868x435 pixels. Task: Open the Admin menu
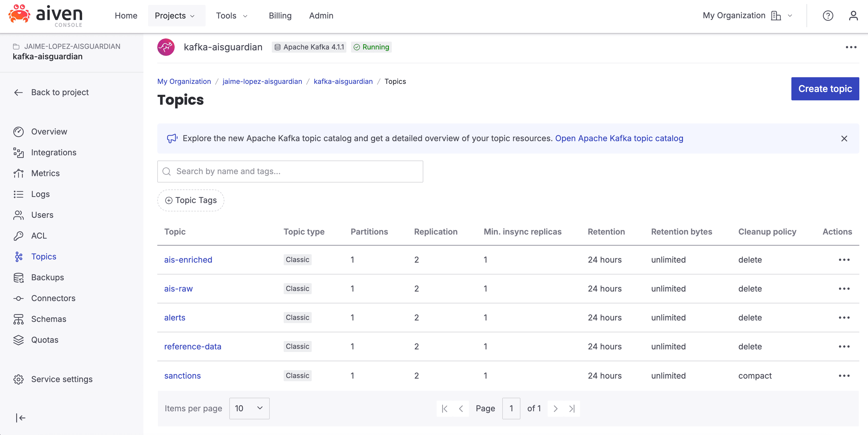click(321, 16)
